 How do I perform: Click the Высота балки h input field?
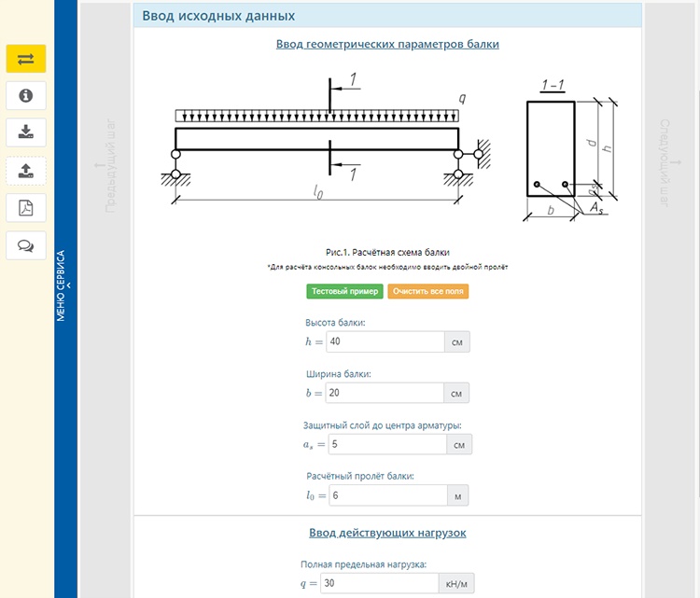tap(385, 341)
